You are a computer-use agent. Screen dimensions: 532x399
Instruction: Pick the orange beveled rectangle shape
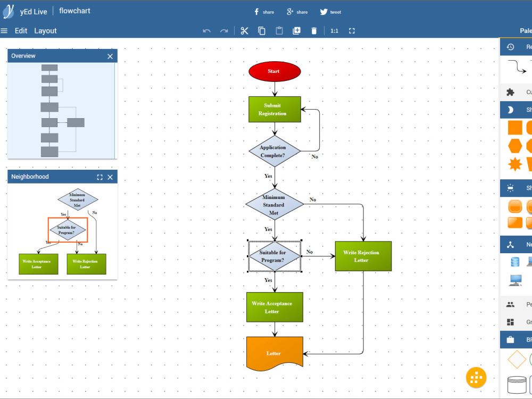click(x=515, y=222)
